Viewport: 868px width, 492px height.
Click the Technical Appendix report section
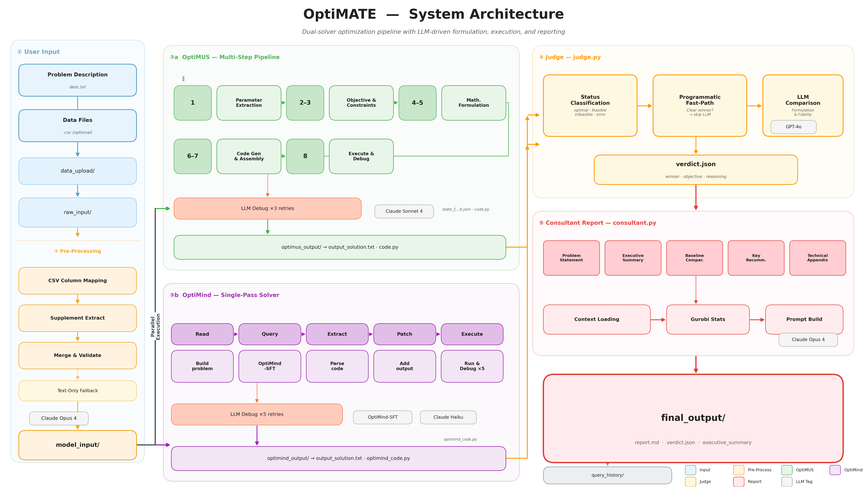818,258
